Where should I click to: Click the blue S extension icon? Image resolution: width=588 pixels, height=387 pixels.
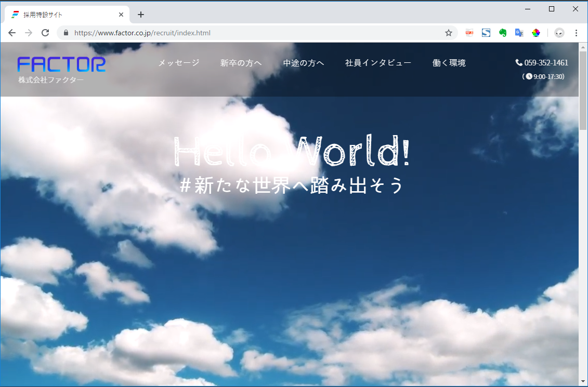pyautogui.click(x=486, y=33)
